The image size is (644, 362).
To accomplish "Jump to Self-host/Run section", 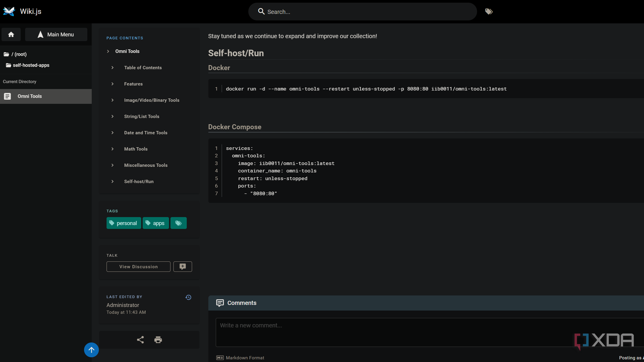I will click(139, 182).
